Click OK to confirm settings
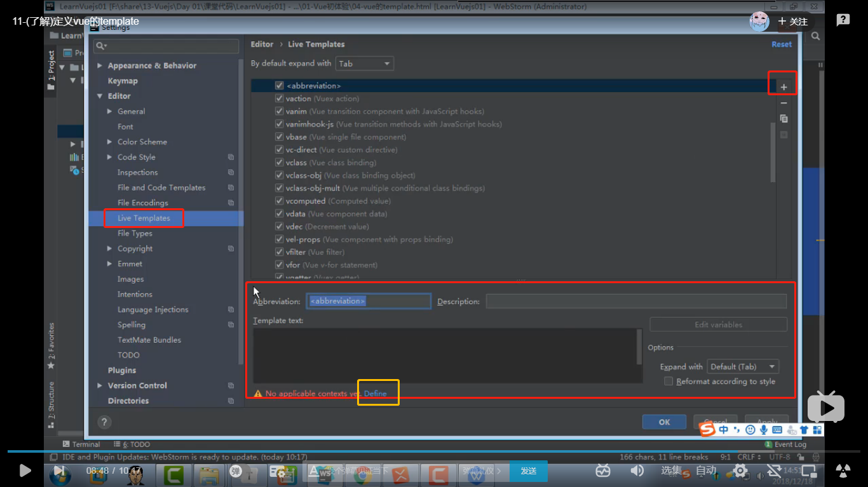The height and width of the screenshot is (487, 868). [664, 422]
